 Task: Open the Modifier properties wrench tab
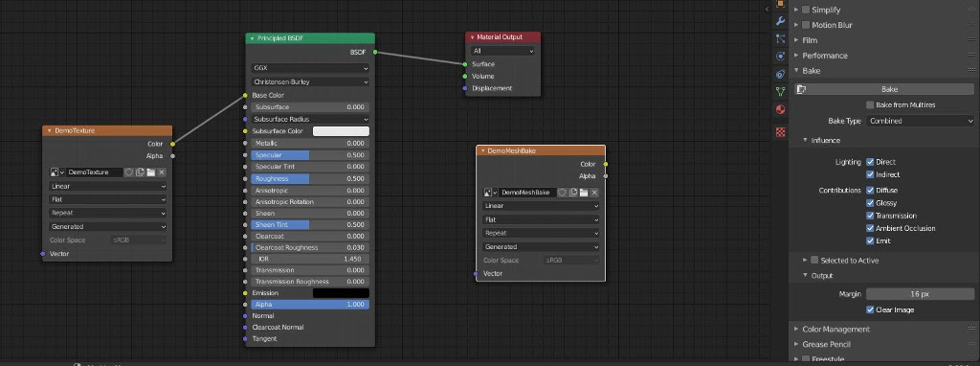(780, 21)
